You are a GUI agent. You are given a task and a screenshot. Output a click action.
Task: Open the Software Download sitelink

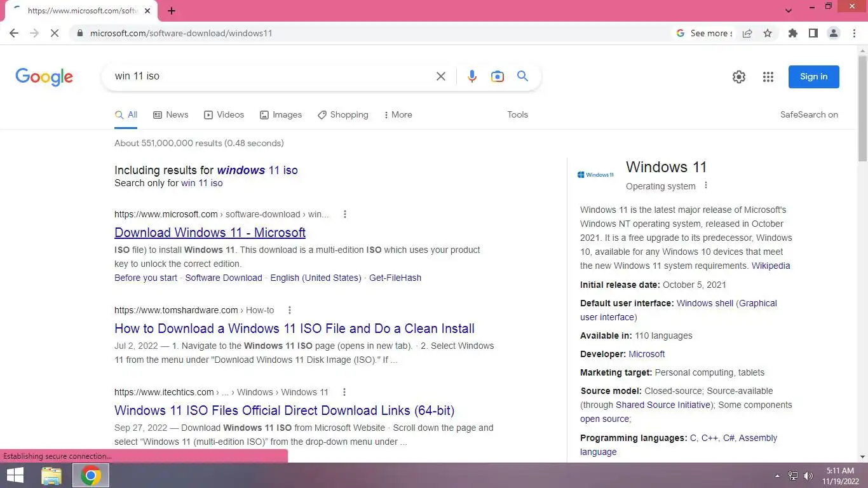coord(224,278)
